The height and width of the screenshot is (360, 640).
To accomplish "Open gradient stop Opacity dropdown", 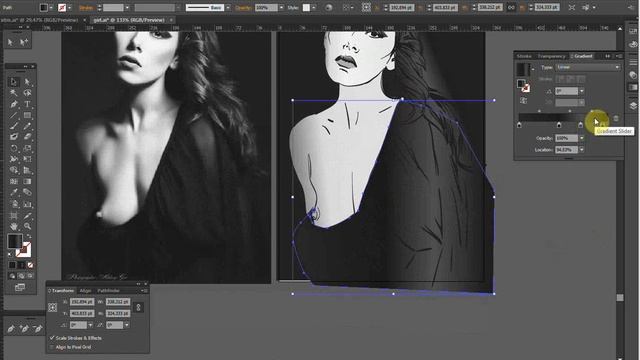I will pyautogui.click(x=582, y=138).
